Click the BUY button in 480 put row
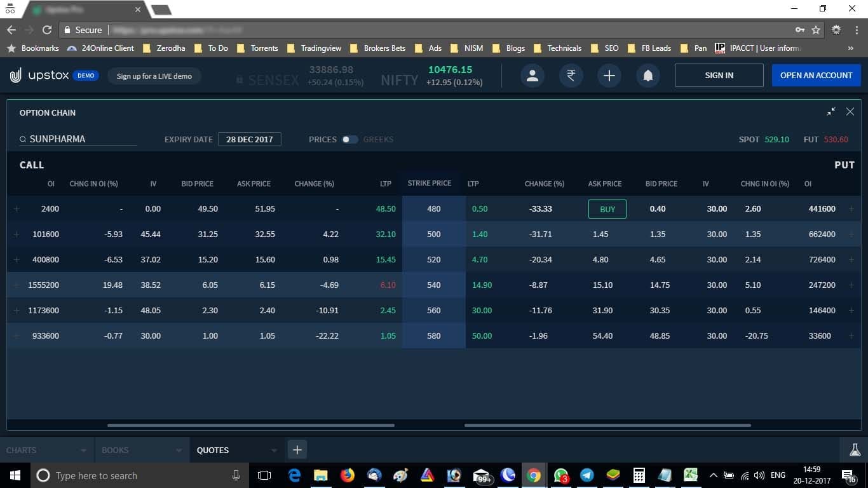Screen dimensions: 868x488 click(607, 209)
